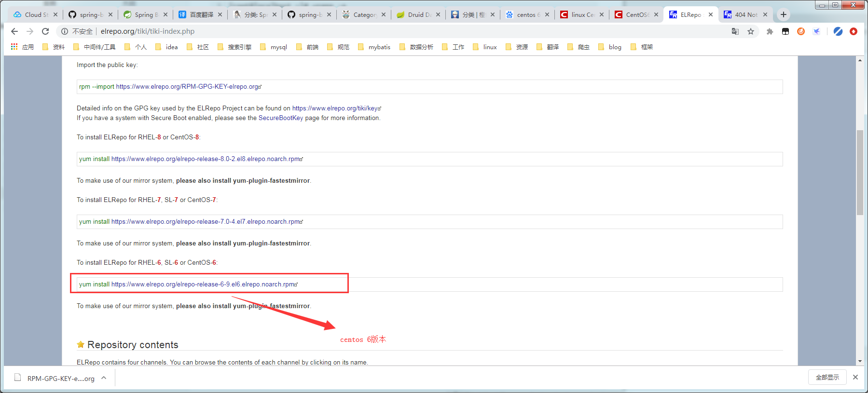Open the elrepo.org/tiki/key link
This screenshot has width=868, height=393.
(336, 108)
